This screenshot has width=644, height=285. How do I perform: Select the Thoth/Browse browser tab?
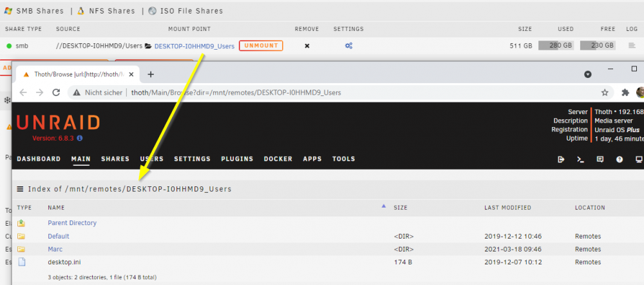[77, 74]
